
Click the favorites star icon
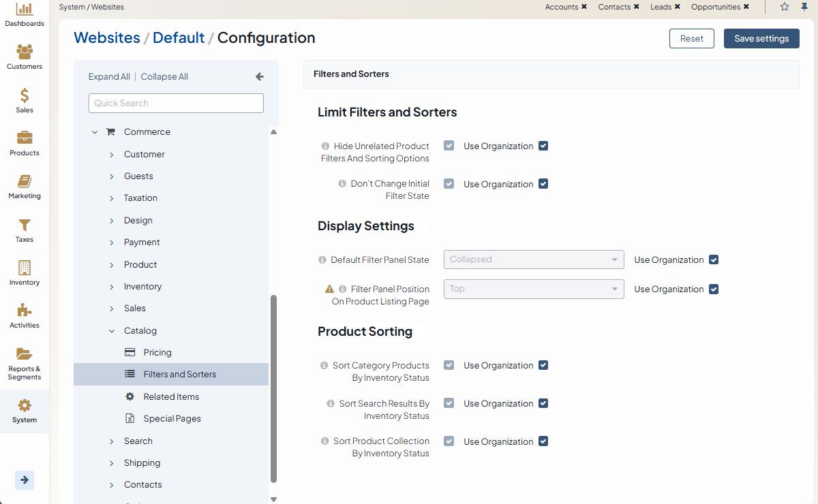click(785, 7)
